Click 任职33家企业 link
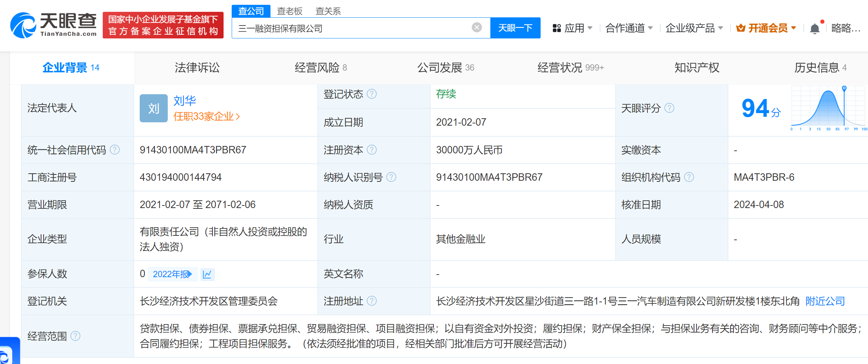The width and height of the screenshot is (868, 364). 207,116
